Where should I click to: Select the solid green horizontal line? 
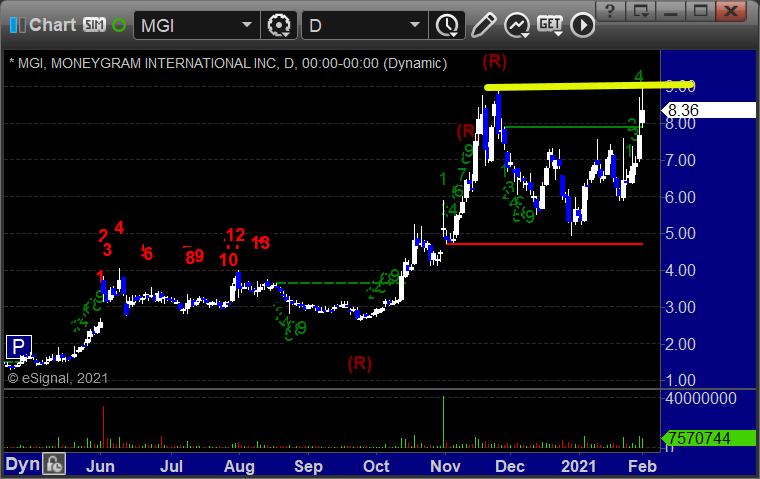[572, 127]
